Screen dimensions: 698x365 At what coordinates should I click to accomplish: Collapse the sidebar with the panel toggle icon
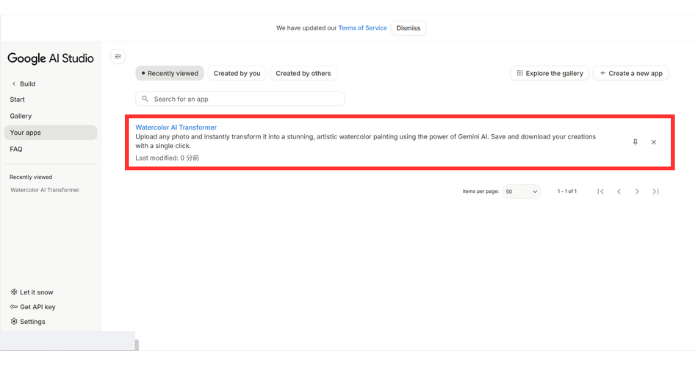(x=118, y=57)
